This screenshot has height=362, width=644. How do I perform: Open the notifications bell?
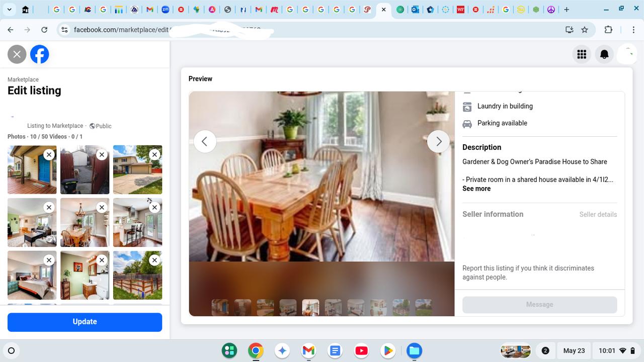pos(604,54)
